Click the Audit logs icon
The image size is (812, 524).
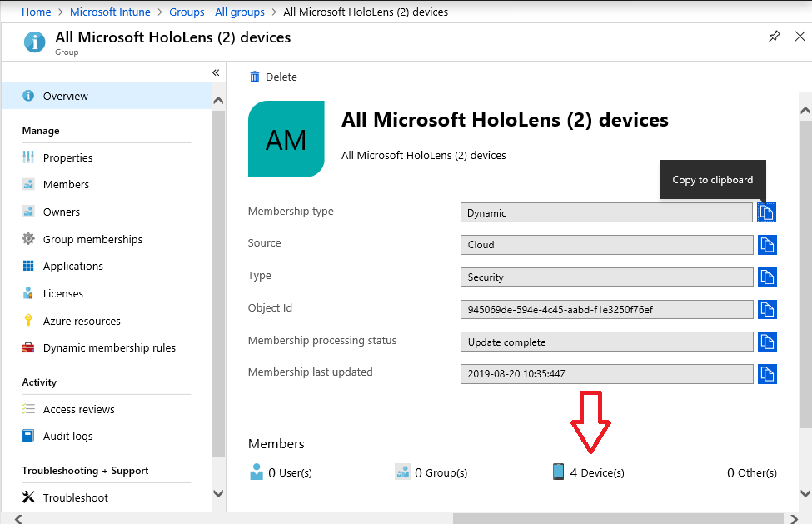pyautogui.click(x=28, y=436)
